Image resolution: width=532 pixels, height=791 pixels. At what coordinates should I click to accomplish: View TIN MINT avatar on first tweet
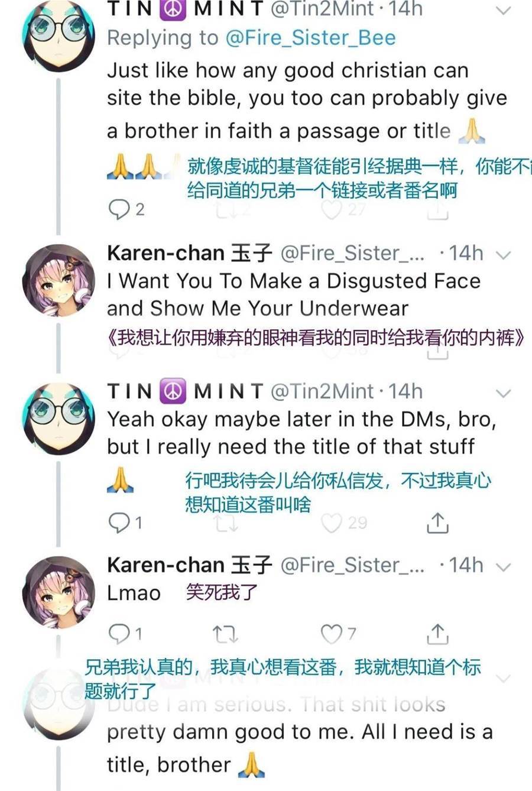tap(58, 34)
